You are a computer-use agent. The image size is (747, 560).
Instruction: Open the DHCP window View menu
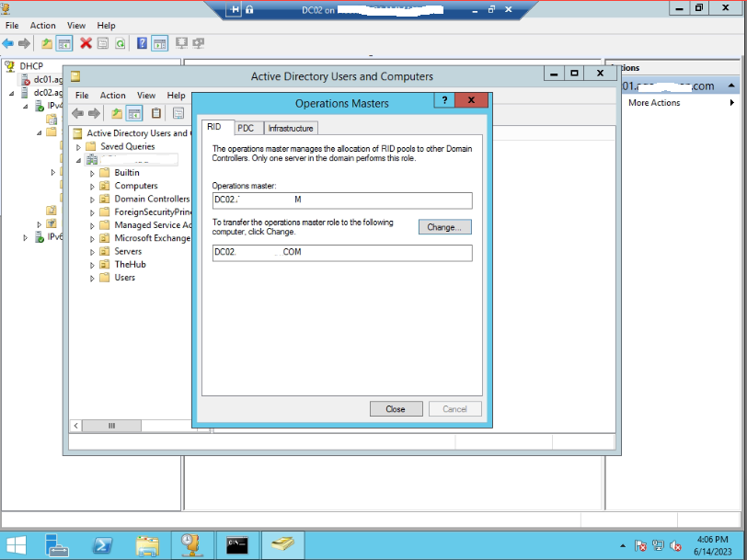coord(76,26)
